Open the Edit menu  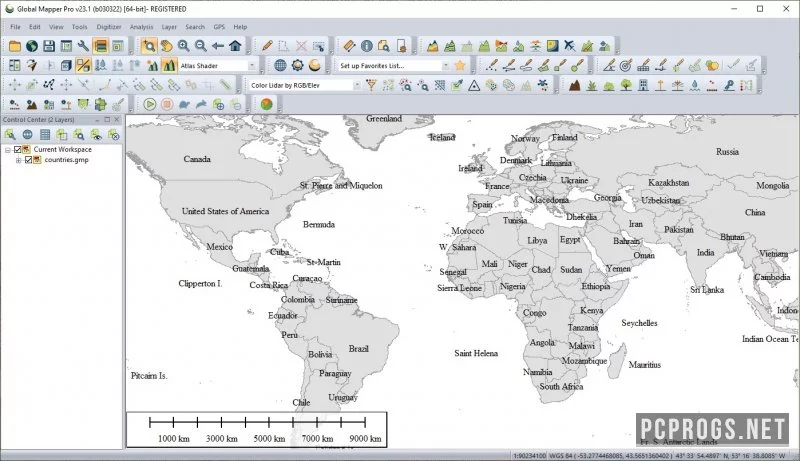[x=35, y=27]
